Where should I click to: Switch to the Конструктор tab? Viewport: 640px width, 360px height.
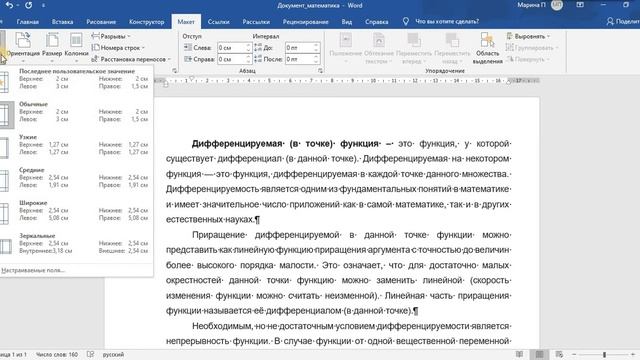[147, 22]
